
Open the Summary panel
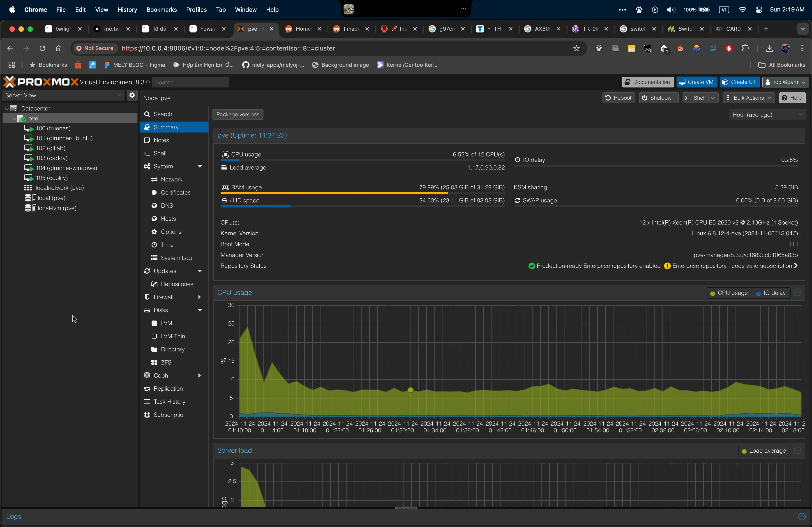[174, 127]
